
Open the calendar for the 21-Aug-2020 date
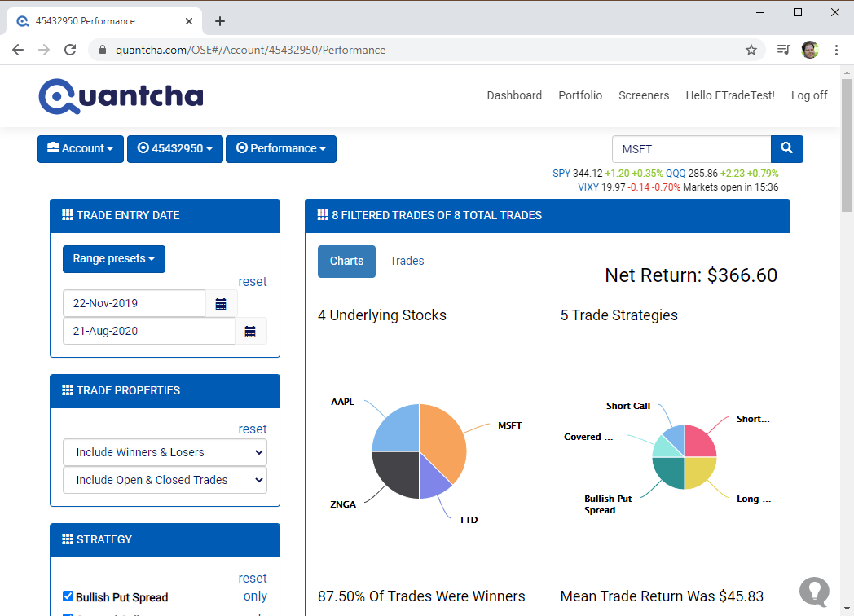[250, 332]
